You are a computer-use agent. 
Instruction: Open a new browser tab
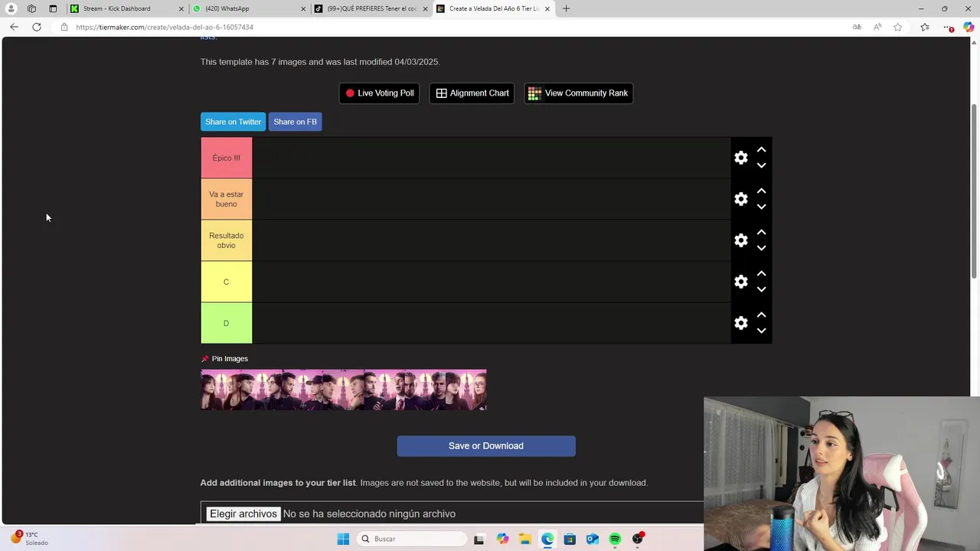tap(566, 8)
